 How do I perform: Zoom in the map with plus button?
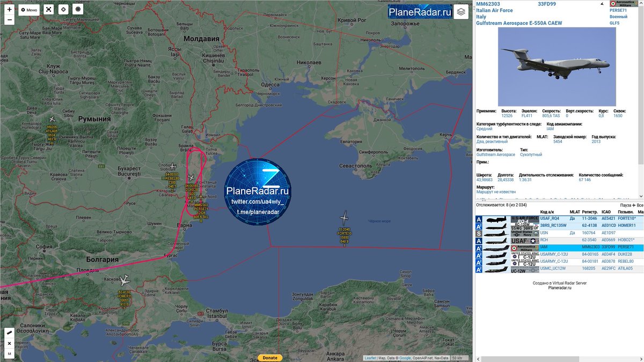point(10,10)
